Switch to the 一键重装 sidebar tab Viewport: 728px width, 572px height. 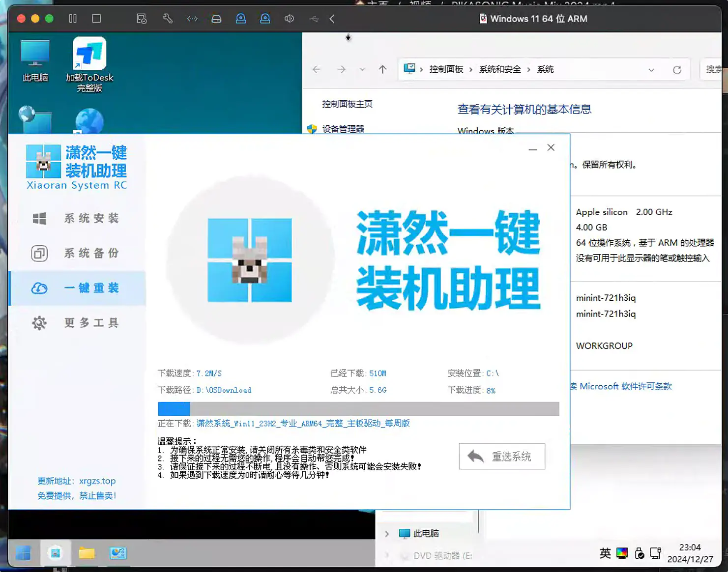coord(77,288)
